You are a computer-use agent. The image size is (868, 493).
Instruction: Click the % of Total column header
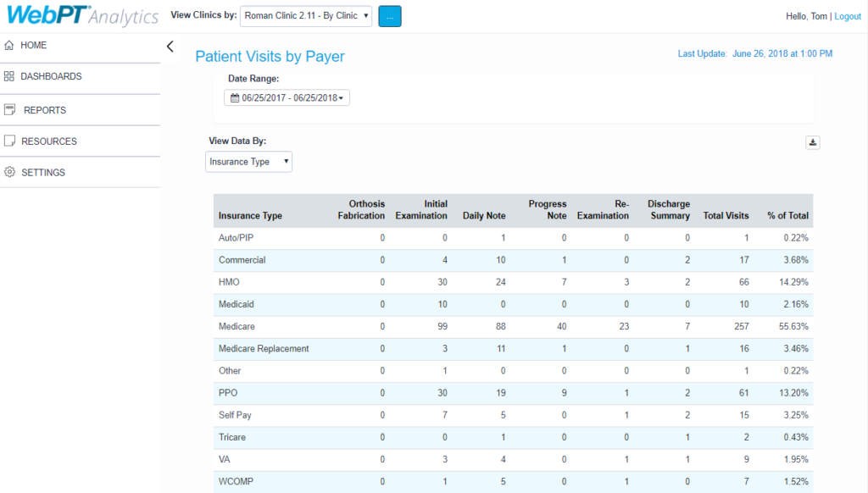pyautogui.click(x=787, y=215)
